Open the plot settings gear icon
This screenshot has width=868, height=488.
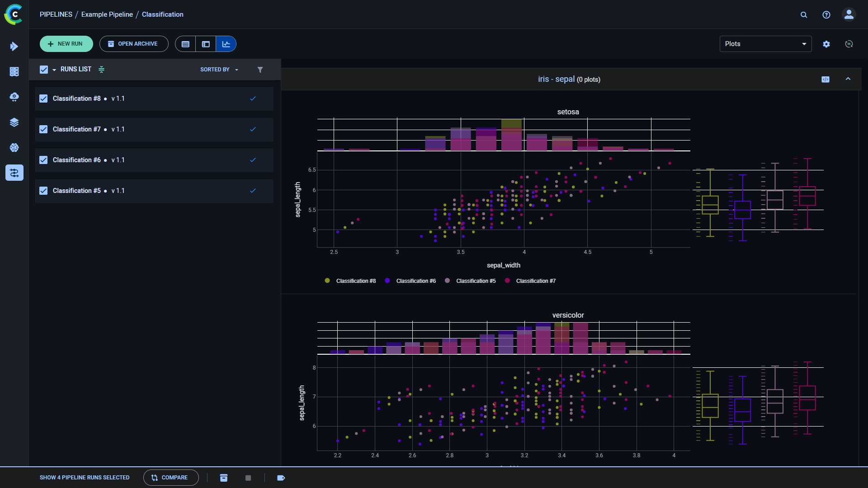(x=826, y=44)
